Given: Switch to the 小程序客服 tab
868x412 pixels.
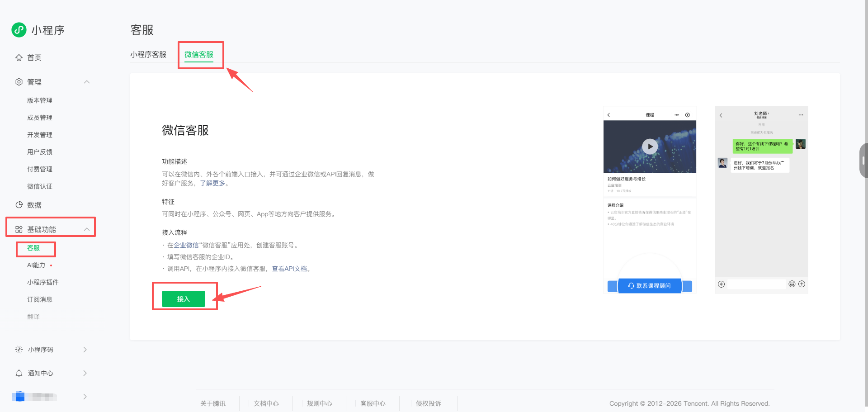Looking at the screenshot, I should (x=148, y=54).
